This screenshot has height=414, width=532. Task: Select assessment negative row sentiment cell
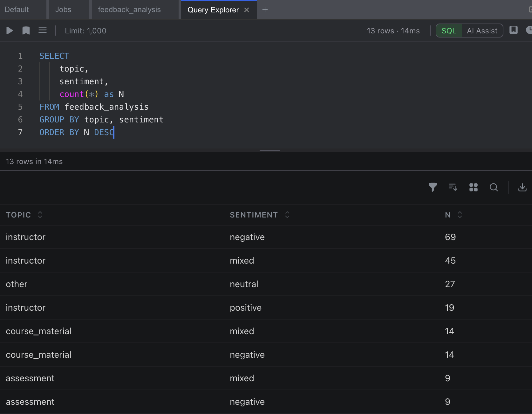(x=247, y=402)
